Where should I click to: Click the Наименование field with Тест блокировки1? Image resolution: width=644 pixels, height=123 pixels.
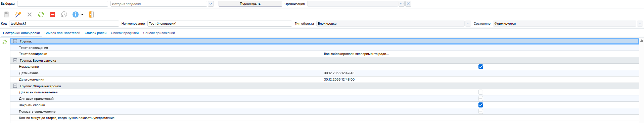coord(220,24)
